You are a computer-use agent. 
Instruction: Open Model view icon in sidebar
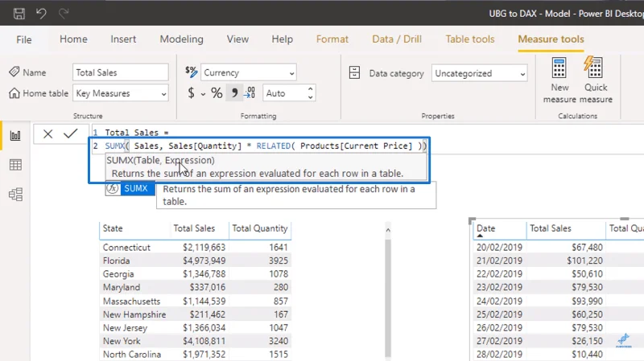(x=15, y=194)
